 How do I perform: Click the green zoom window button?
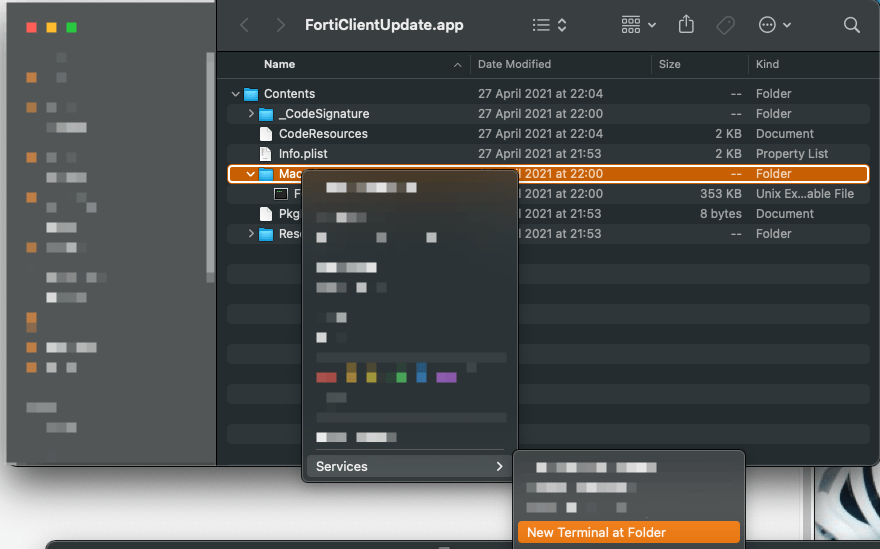(71, 28)
